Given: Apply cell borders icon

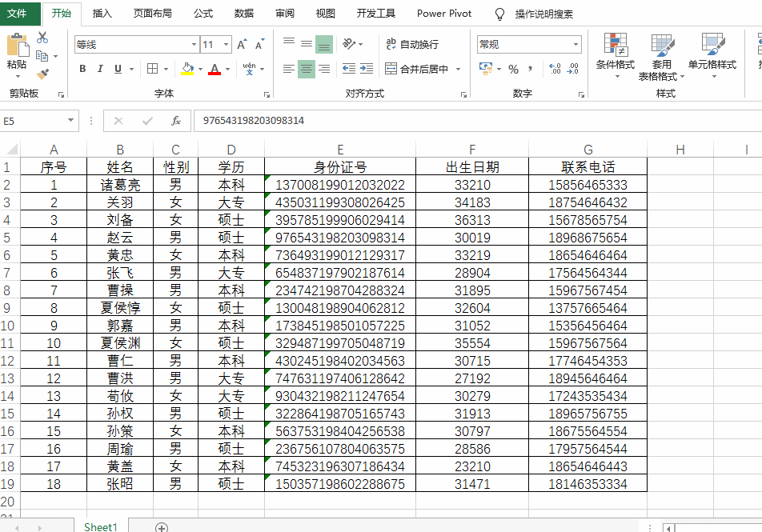Looking at the screenshot, I should coord(153,69).
